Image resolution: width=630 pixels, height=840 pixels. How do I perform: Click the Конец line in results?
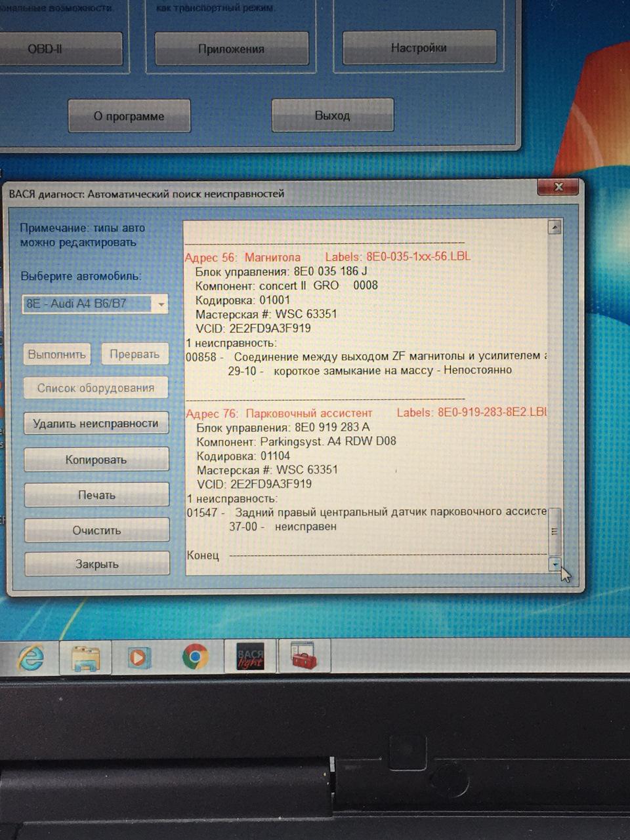[366, 555]
